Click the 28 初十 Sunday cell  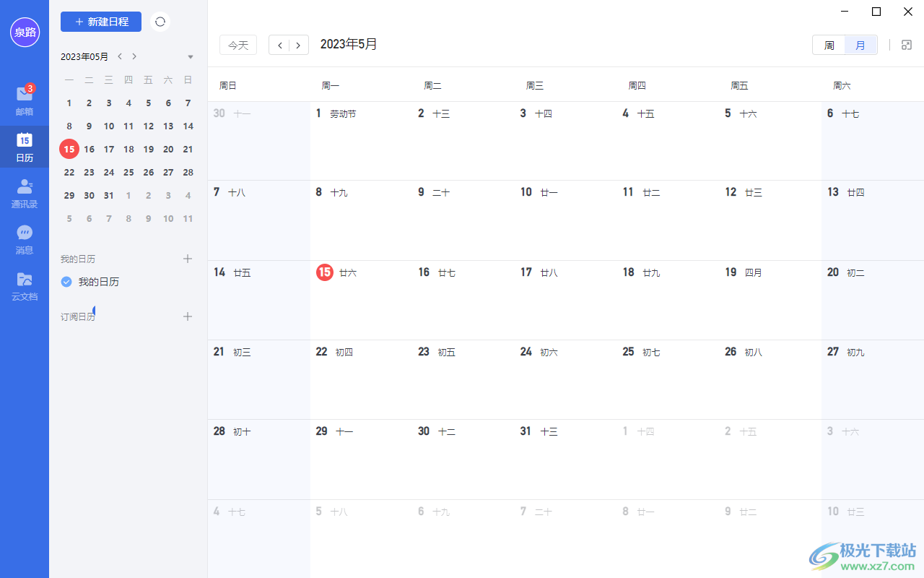(258, 459)
